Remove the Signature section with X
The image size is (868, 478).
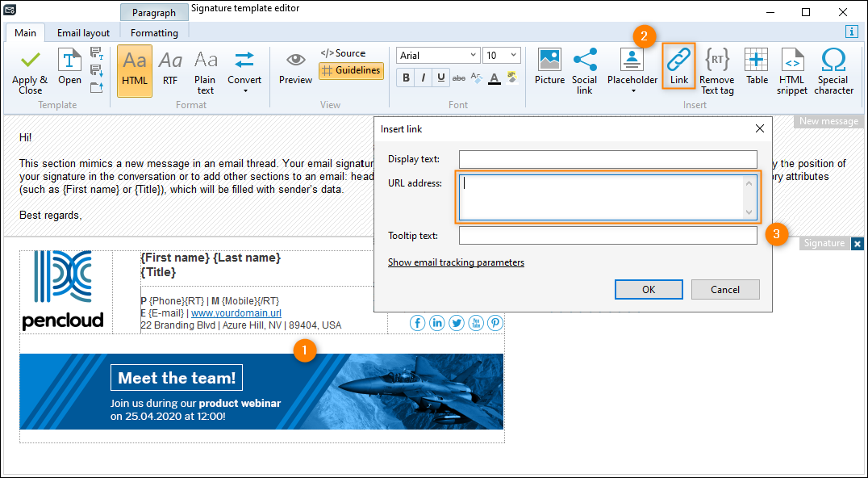tap(857, 243)
